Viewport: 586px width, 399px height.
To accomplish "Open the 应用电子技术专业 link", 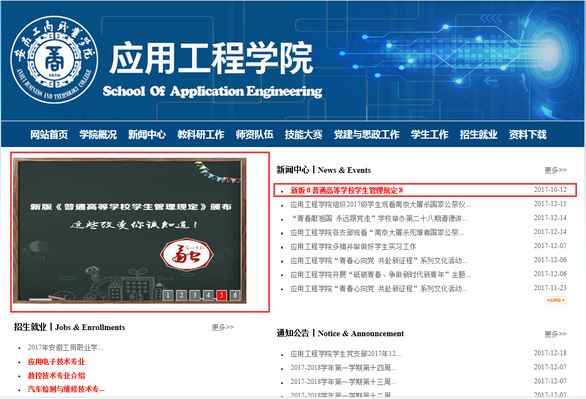I will pos(56,361).
